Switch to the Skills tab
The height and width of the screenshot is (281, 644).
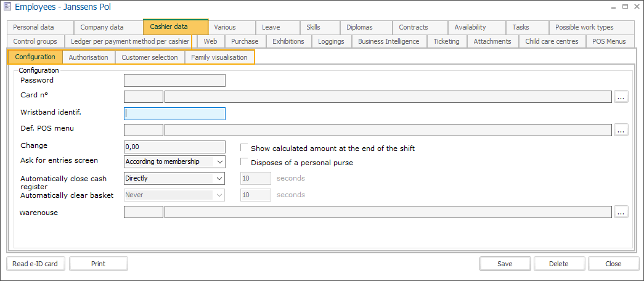(x=320, y=28)
